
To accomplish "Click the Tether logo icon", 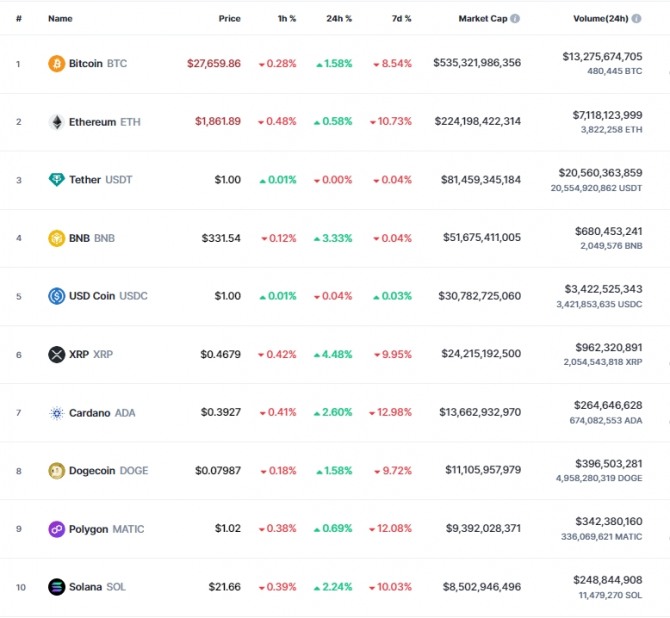I will pyautogui.click(x=56, y=180).
